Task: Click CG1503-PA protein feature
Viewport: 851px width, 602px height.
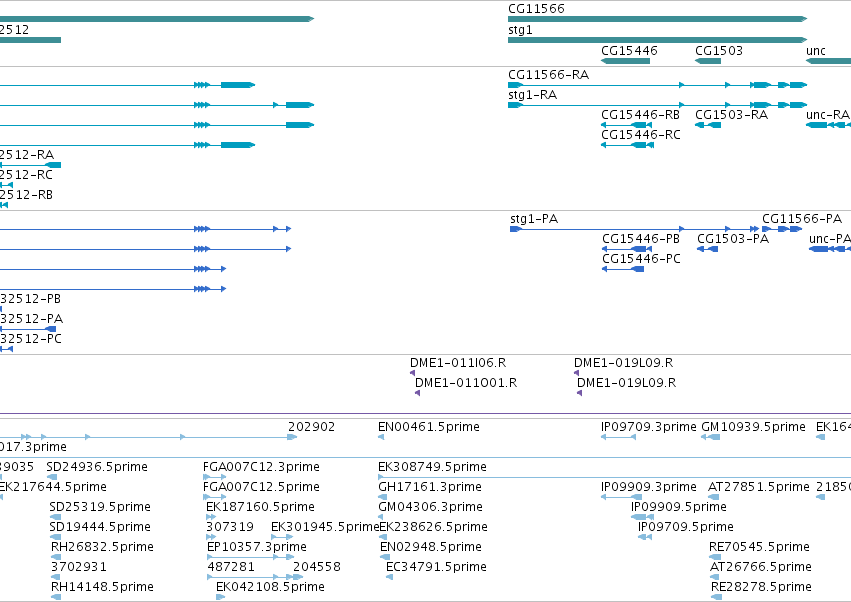Action: pyautogui.click(x=707, y=249)
